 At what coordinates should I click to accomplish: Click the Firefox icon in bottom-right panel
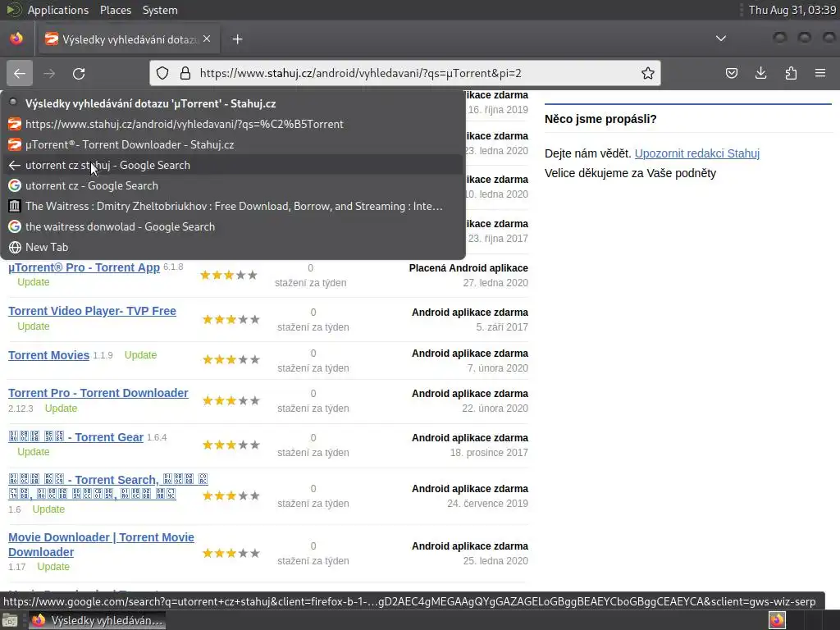coord(777,620)
